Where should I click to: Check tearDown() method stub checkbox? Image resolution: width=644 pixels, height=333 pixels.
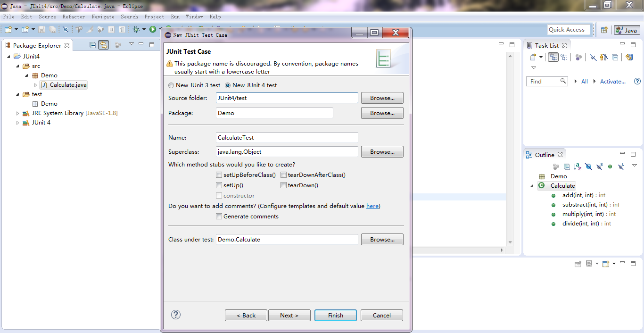[x=283, y=185]
